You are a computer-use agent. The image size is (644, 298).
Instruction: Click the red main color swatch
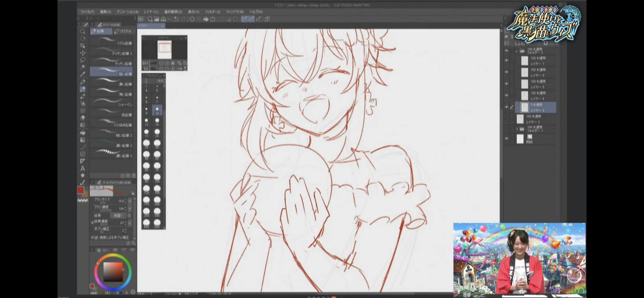[80, 190]
